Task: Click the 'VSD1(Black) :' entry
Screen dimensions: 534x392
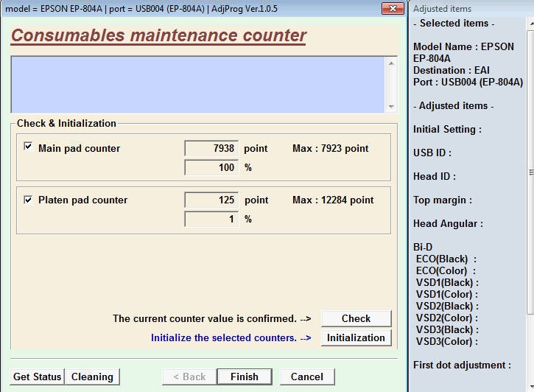Action: [x=447, y=283]
